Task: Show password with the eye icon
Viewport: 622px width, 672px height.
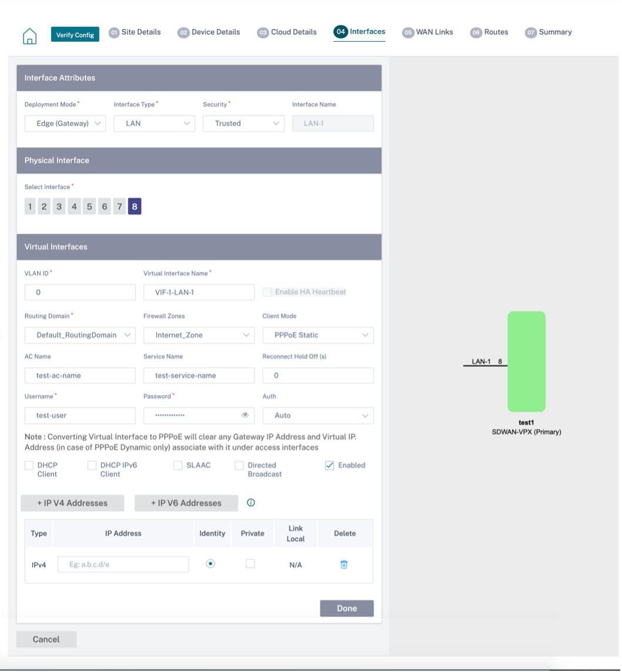Action: click(245, 415)
